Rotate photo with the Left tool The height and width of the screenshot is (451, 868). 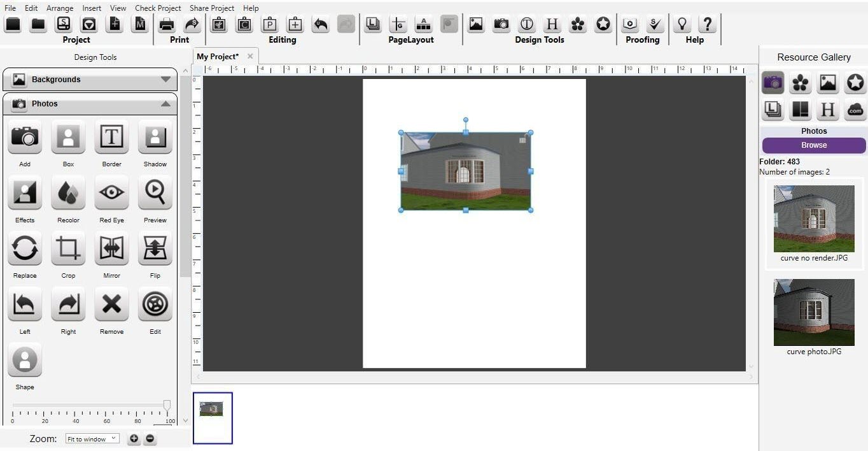pyautogui.click(x=25, y=304)
